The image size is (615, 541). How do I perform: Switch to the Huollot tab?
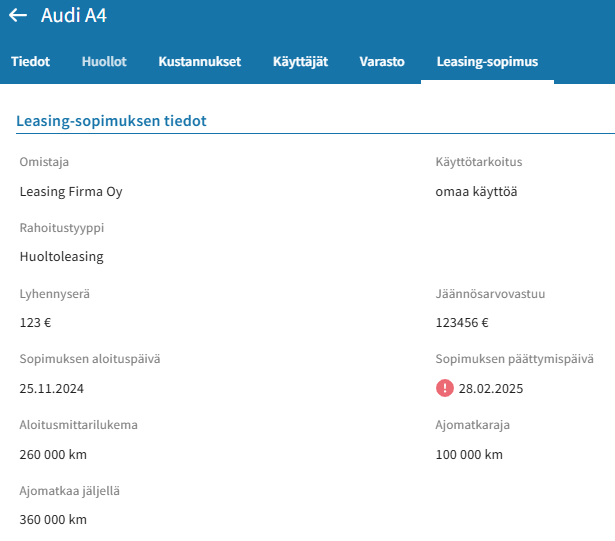(x=104, y=62)
